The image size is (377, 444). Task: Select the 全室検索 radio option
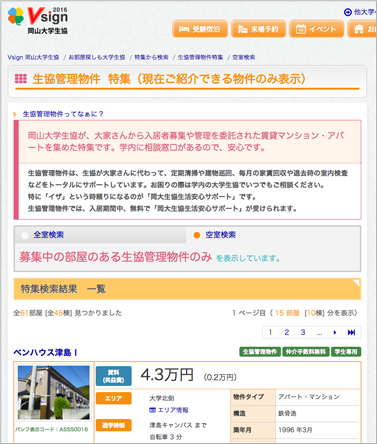[25, 235]
